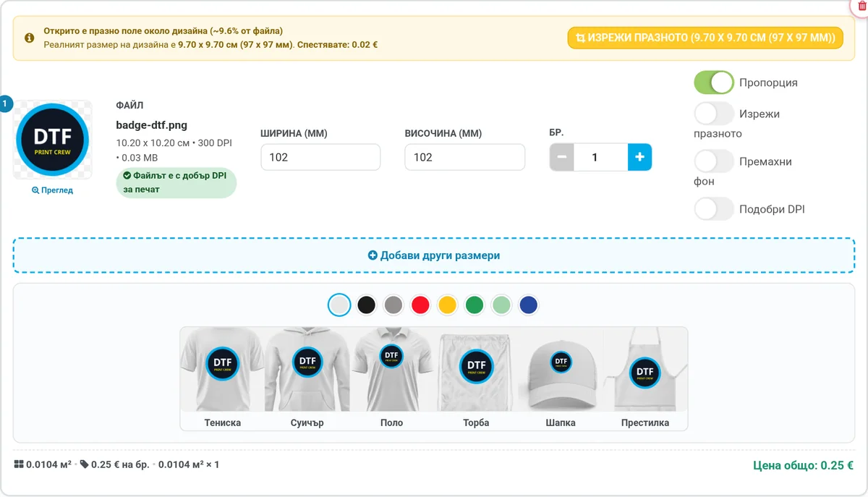Select the red color swatch
The height and width of the screenshot is (497, 868).
(x=421, y=305)
